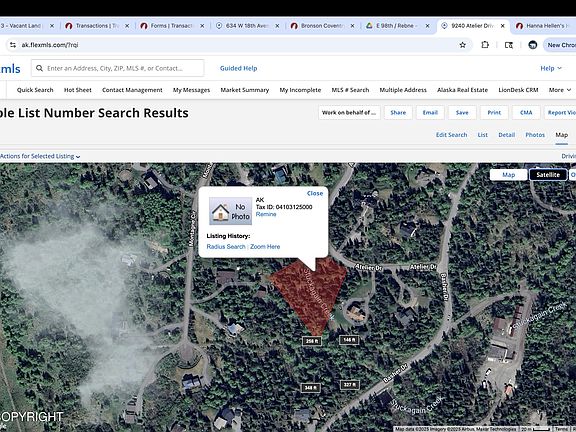
Task: Open the Hot Sheet menu item
Action: tap(78, 90)
